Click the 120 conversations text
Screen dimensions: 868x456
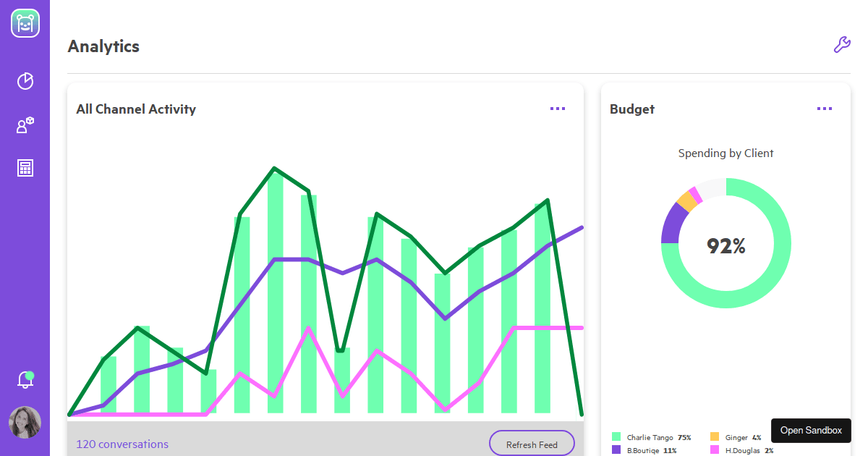122,444
